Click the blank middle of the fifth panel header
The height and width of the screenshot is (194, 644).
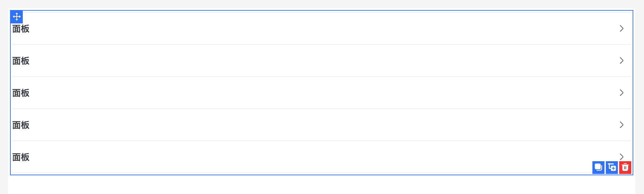[x=322, y=157]
